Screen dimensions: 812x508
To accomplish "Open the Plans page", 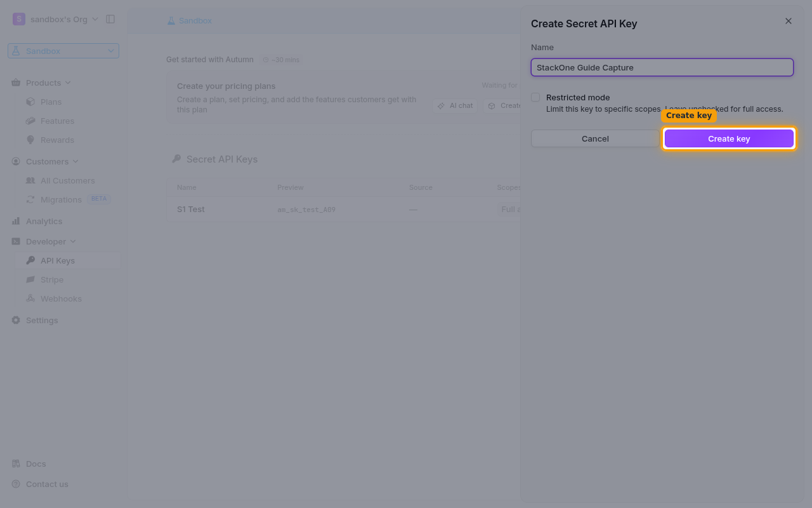I will coord(51,102).
